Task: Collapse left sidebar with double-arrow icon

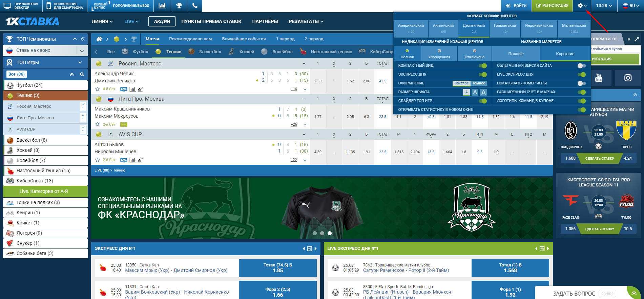Action: click(83, 39)
